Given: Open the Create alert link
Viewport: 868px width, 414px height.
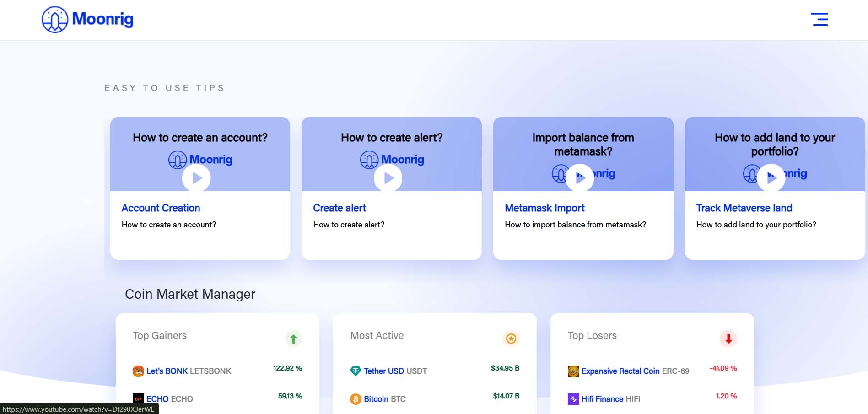Looking at the screenshot, I should [x=340, y=208].
